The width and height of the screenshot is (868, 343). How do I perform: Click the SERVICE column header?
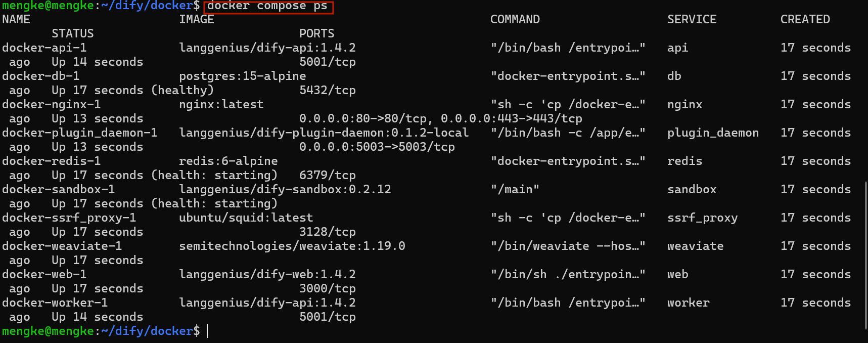tap(692, 19)
